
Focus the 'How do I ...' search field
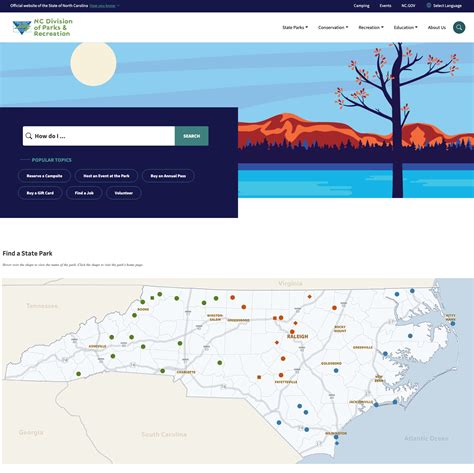click(x=99, y=136)
